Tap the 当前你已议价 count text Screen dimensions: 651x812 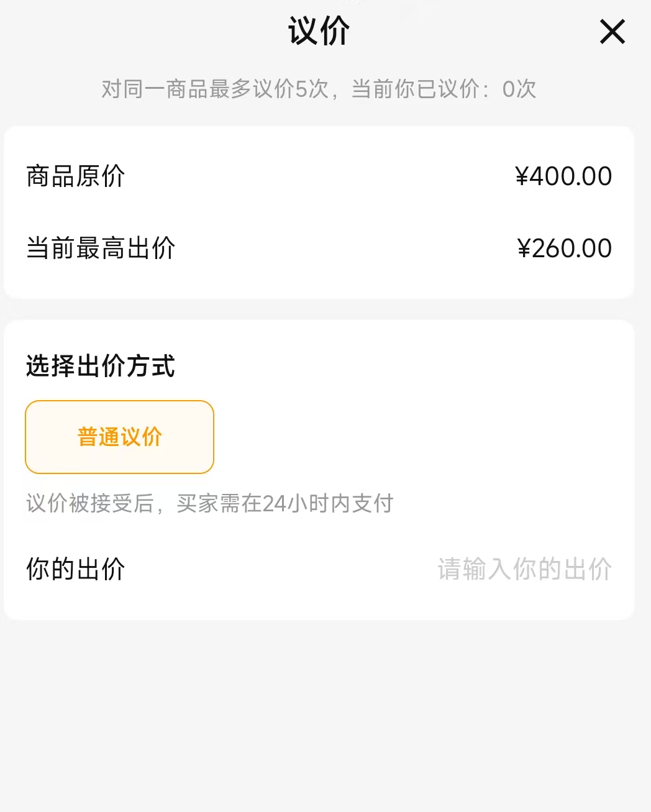(x=415, y=89)
